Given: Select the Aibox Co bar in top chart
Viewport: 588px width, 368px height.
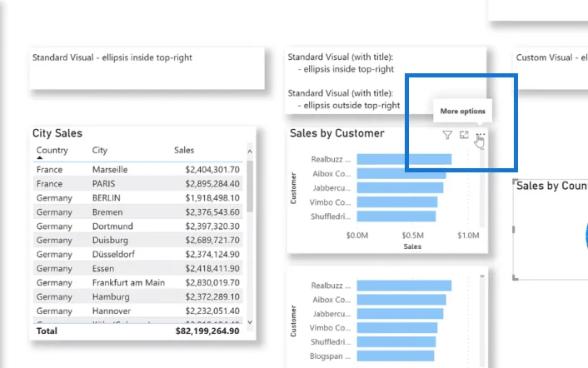Looking at the screenshot, I should pos(401,173).
